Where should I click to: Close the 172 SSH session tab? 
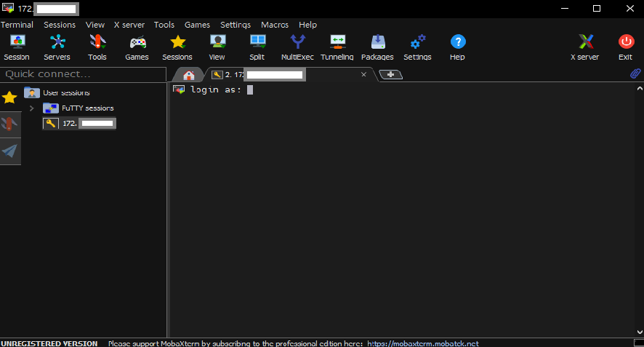tap(363, 74)
